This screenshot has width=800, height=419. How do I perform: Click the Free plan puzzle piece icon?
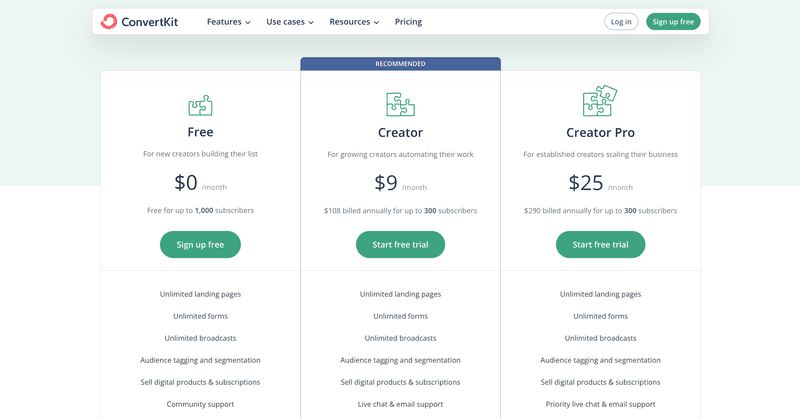coord(200,105)
